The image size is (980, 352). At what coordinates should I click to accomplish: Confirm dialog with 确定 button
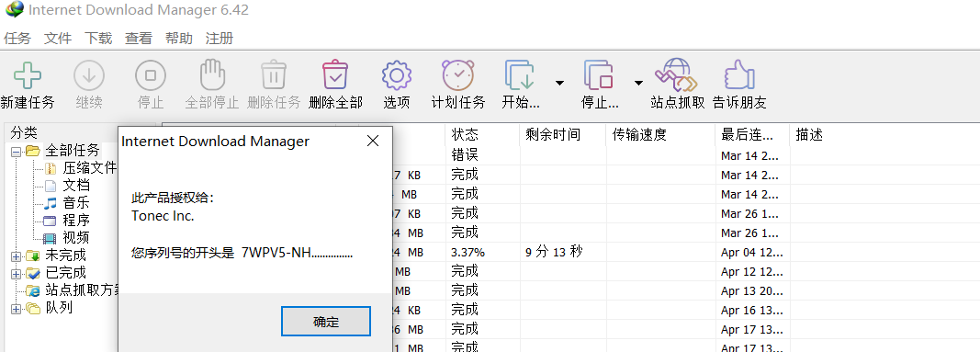point(326,322)
